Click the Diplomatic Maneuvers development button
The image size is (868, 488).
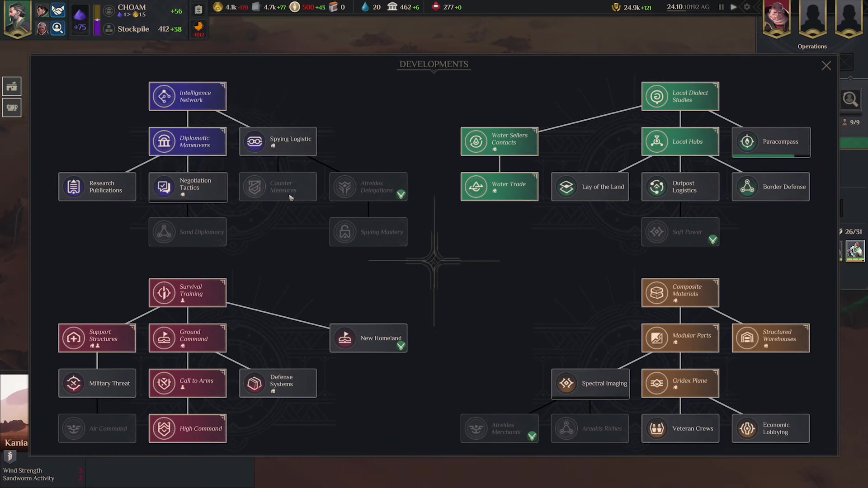pos(187,141)
